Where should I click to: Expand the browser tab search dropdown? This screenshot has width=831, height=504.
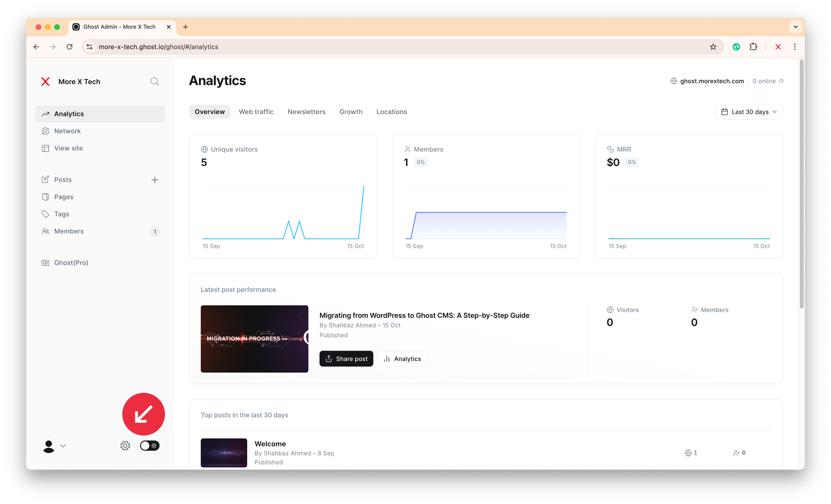point(795,27)
